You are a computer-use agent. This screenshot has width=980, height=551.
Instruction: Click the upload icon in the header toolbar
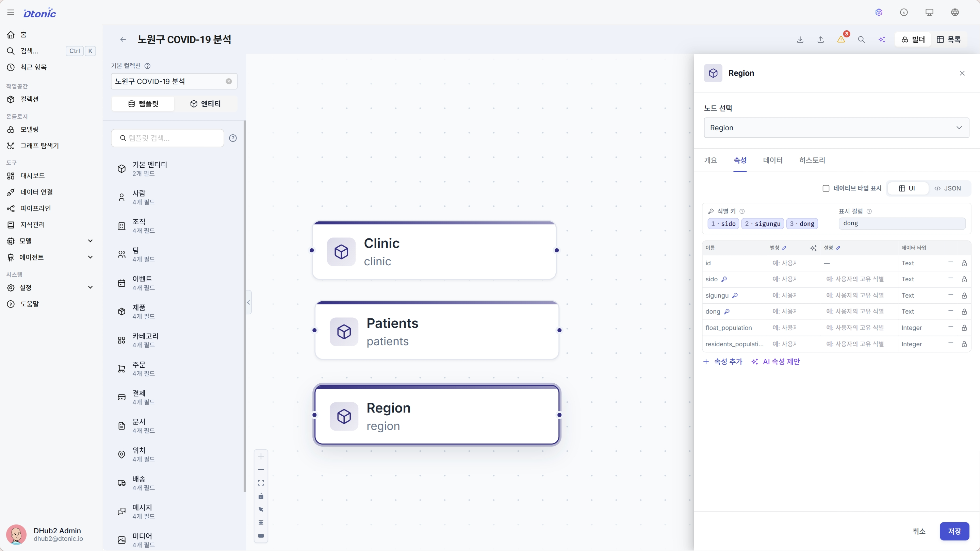pyautogui.click(x=821, y=39)
